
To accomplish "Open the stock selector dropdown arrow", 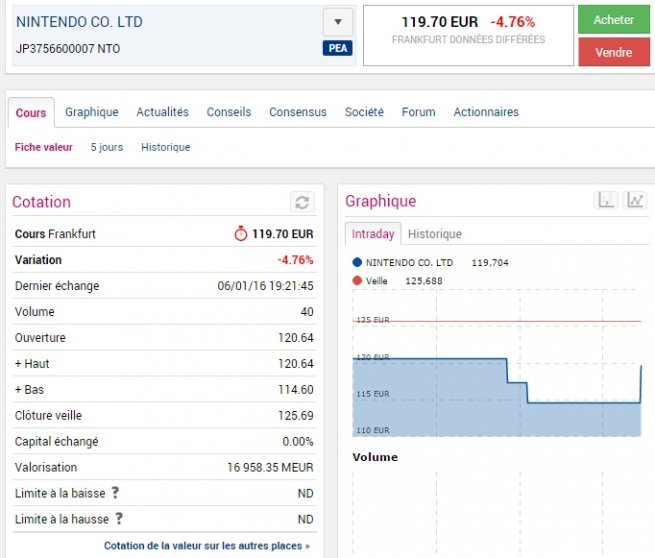I will point(338,22).
